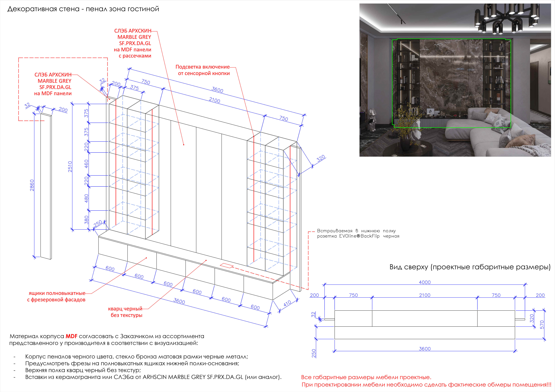Click the 2510 vertical dimension label
The width and height of the screenshot is (555, 392).
(70, 166)
